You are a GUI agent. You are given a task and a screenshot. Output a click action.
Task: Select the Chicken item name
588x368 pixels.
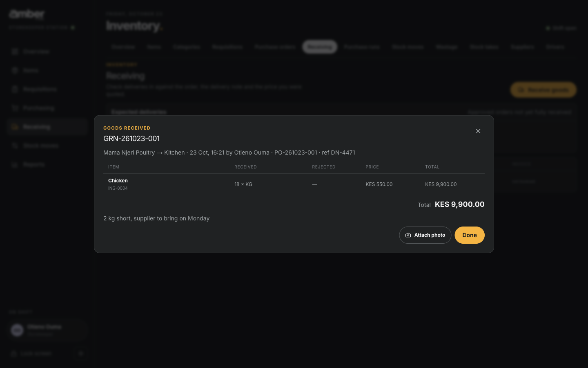118,181
